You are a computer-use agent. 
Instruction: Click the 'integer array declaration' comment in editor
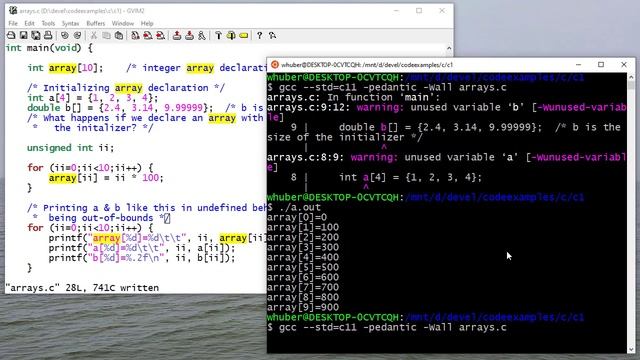click(196, 68)
